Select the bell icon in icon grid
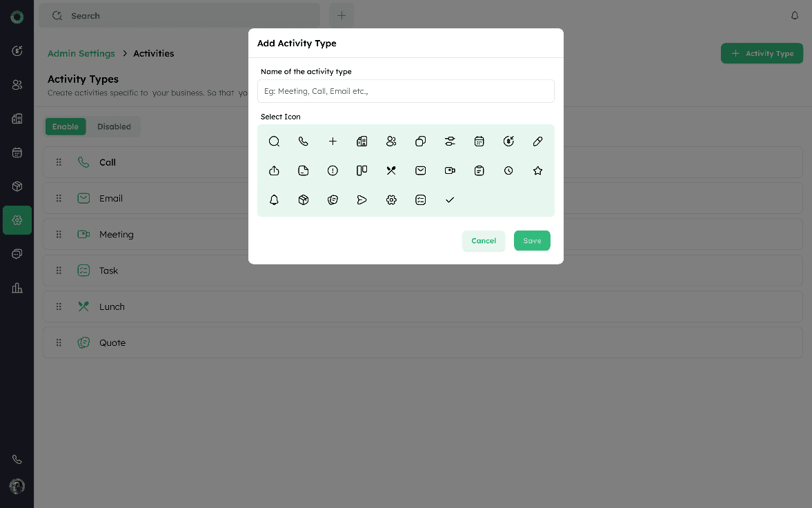 click(x=274, y=200)
